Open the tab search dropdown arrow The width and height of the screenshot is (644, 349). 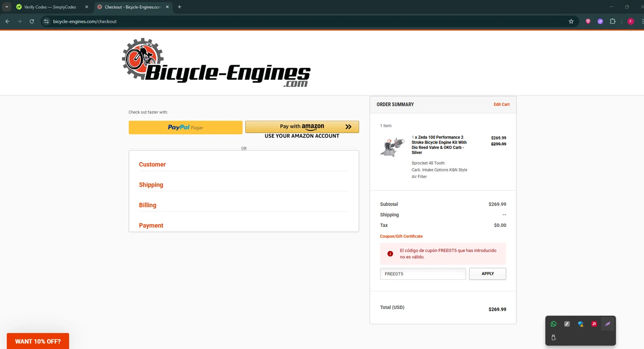6,7
